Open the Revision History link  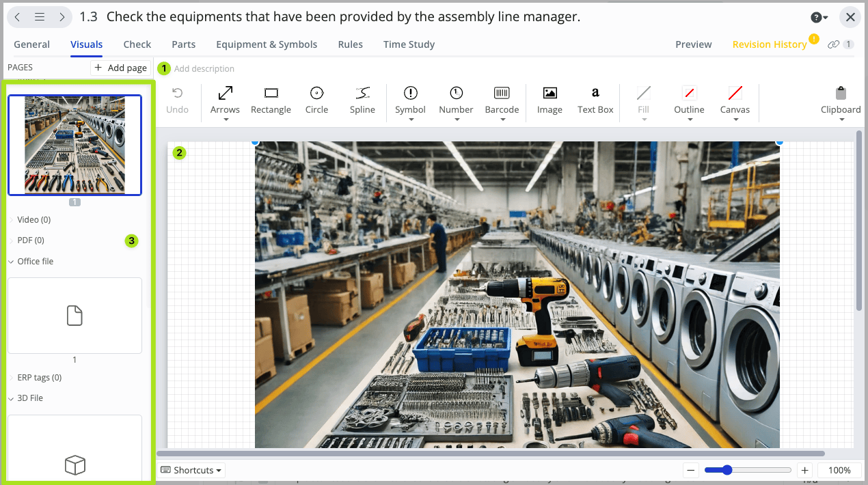[769, 44]
